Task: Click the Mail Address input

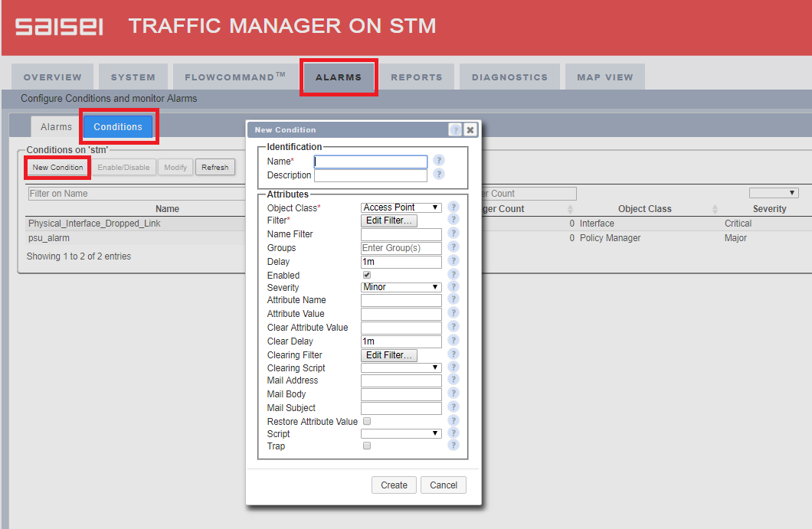Action: click(401, 380)
